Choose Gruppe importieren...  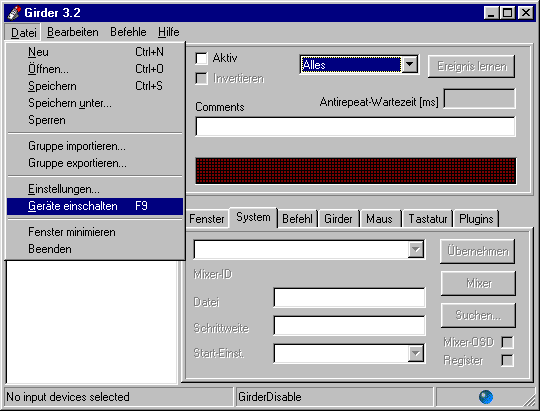pos(95,146)
